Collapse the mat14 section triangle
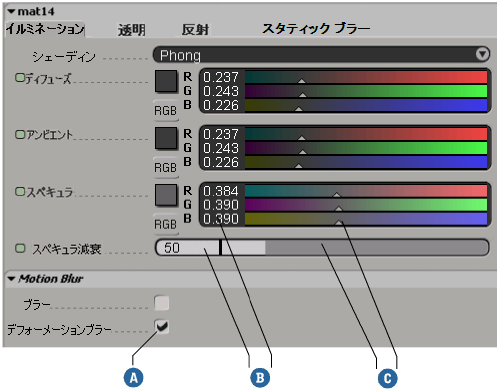This screenshot has width=498, height=390. 11,12
